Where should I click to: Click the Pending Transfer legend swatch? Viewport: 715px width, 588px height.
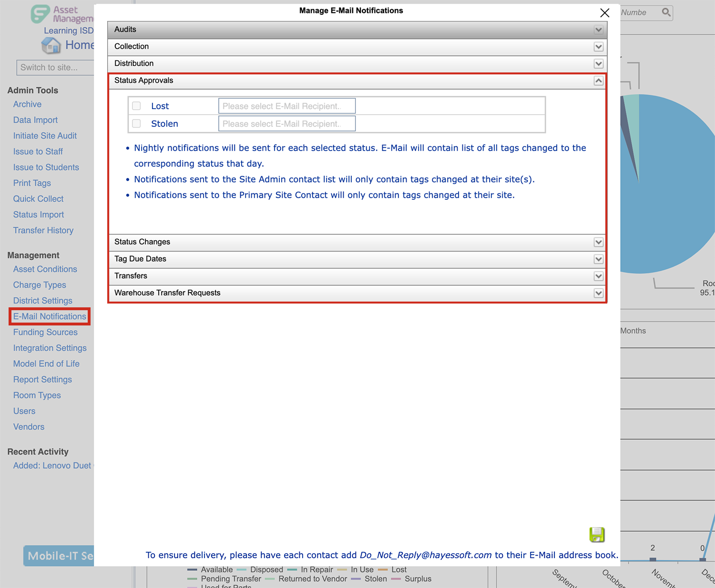[x=192, y=578]
